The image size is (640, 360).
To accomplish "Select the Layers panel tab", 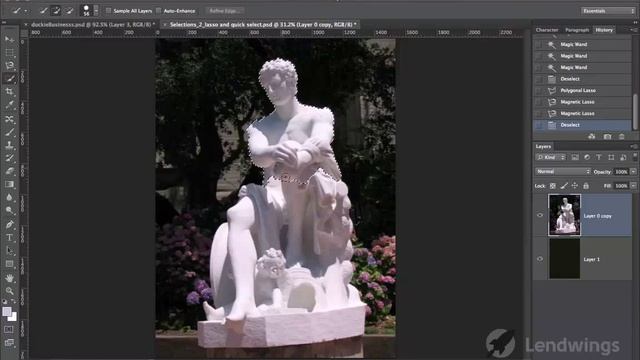I will coord(543,146).
